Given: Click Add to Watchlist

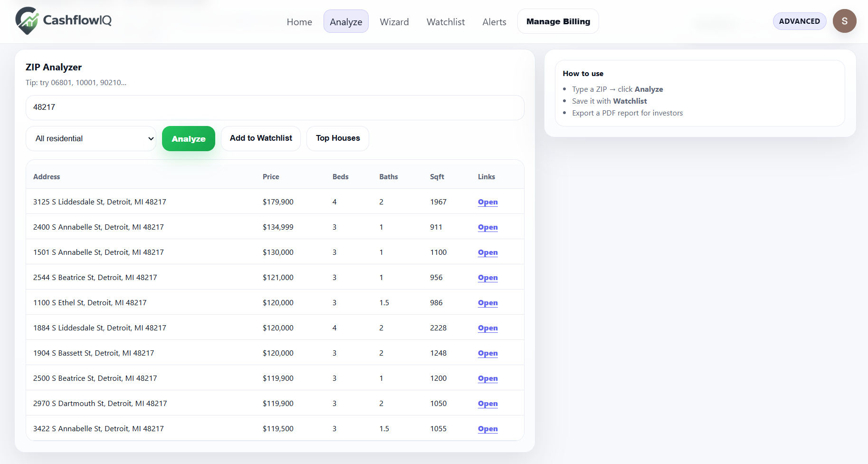Looking at the screenshot, I should [x=260, y=138].
